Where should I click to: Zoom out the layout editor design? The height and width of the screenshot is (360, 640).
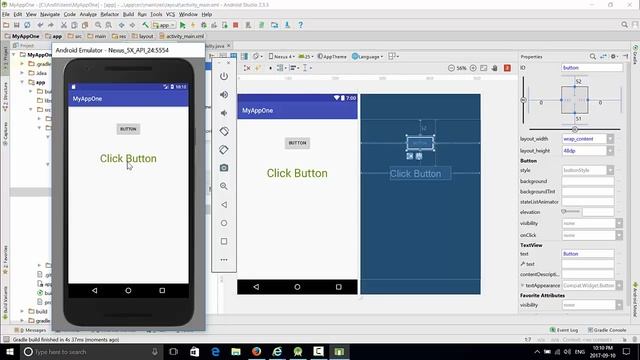click(x=451, y=68)
